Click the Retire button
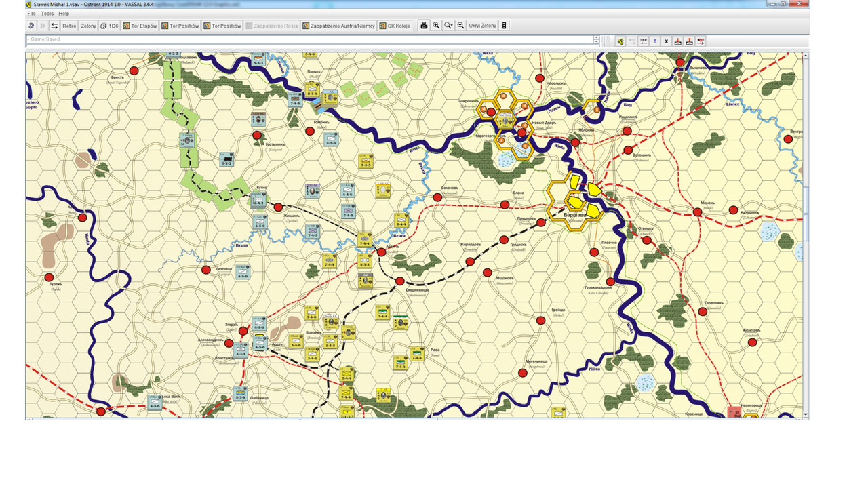The height and width of the screenshot is (482, 868). coord(69,26)
